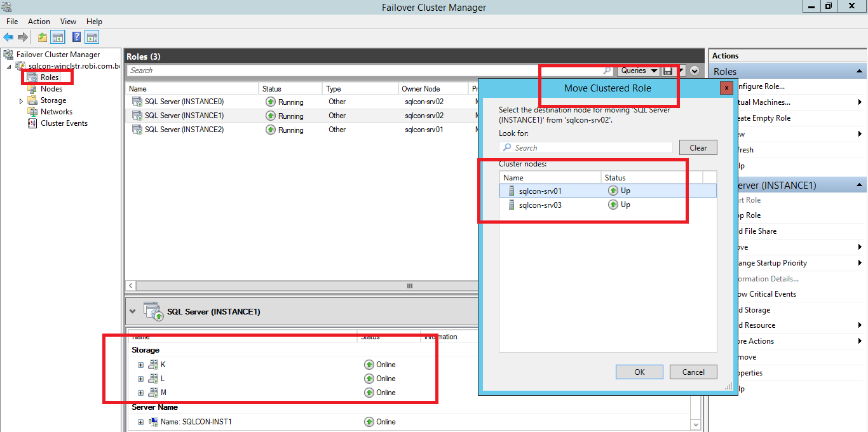This screenshot has height=432, width=868.
Task: Click the disk K storage icon
Action: pyautogui.click(x=153, y=365)
